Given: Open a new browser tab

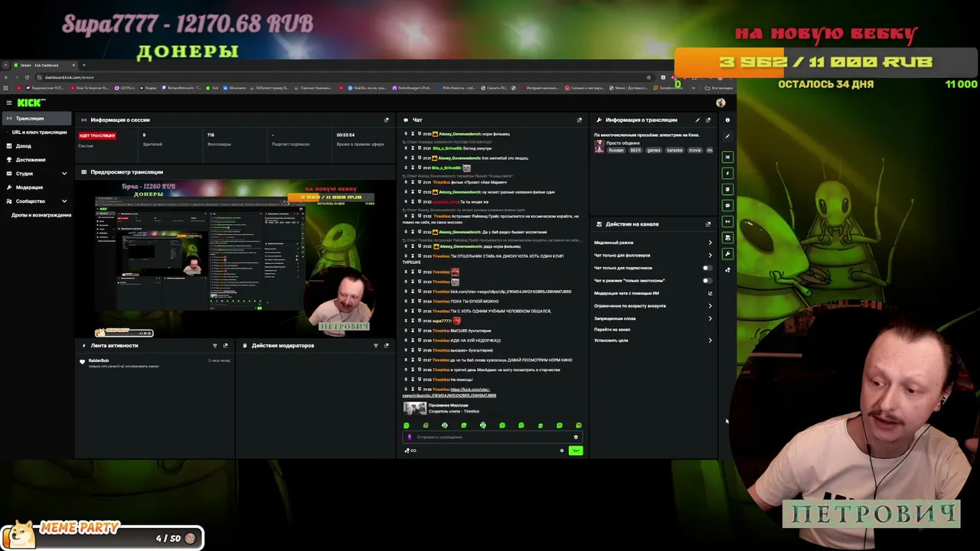Looking at the screenshot, I should [83, 65].
